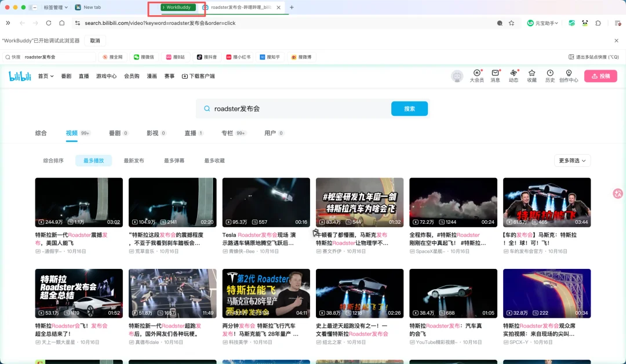This screenshot has width=626, height=364.
Task: Switch to 综合 results tab
Action: tap(41, 133)
